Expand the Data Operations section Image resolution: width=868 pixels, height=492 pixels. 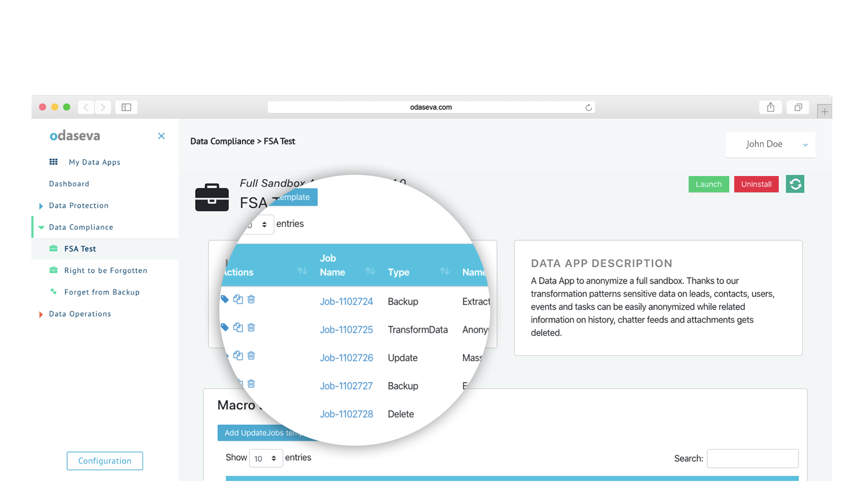click(x=41, y=314)
